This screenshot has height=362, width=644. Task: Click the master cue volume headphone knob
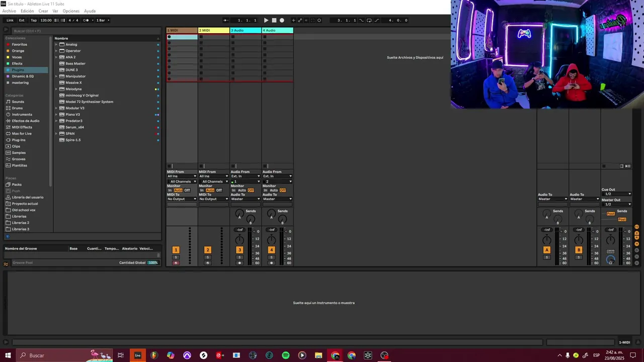tap(610, 260)
